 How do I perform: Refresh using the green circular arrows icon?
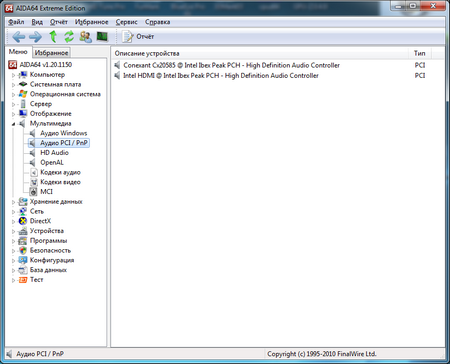(x=69, y=36)
